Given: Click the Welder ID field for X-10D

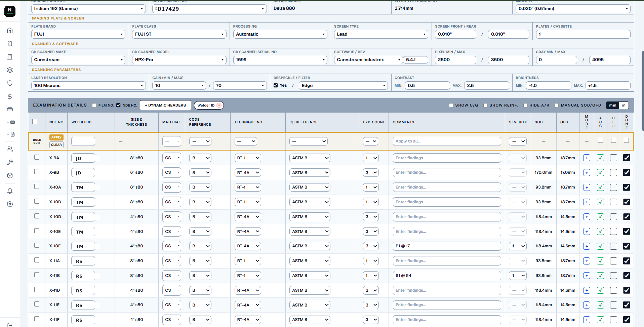Looking at the screenshot, I should point(83,217).
